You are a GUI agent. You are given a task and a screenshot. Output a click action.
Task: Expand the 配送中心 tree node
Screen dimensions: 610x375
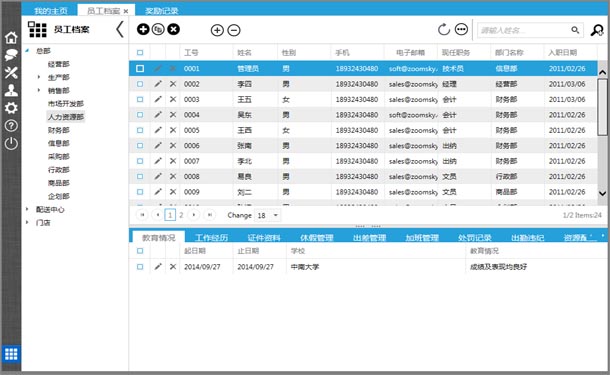click(27, 209)
